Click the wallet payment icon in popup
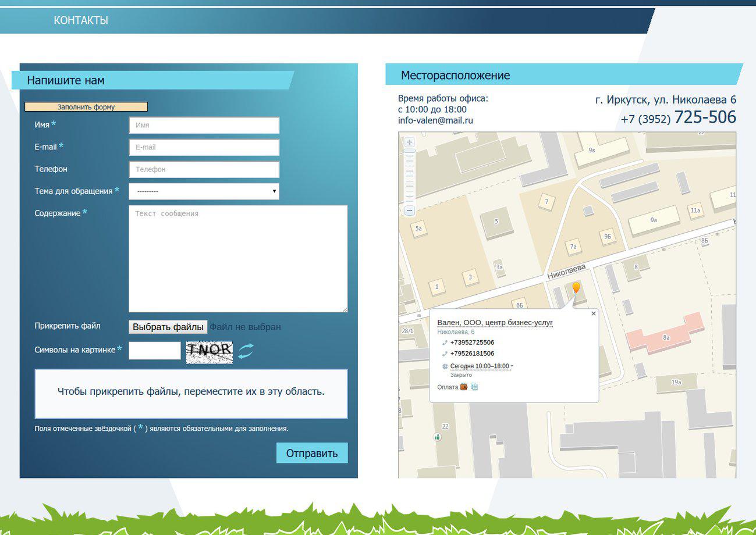The image size is (756, 535). pyautogui.click(x=464, y=387)
